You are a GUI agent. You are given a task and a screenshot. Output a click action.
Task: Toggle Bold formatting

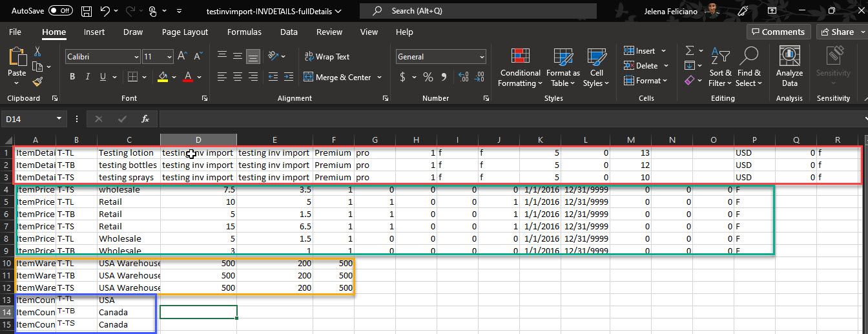pyautogui.click(x=72, y=78)
